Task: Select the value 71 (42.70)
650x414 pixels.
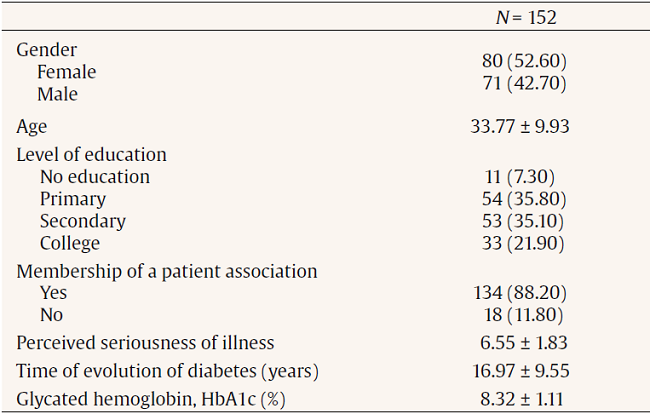Action: 525,84
